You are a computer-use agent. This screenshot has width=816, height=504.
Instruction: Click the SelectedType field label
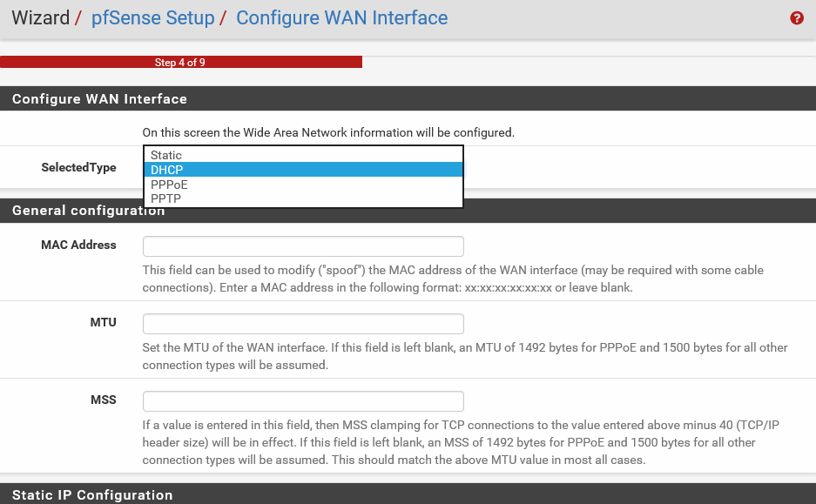click(78, 167)
